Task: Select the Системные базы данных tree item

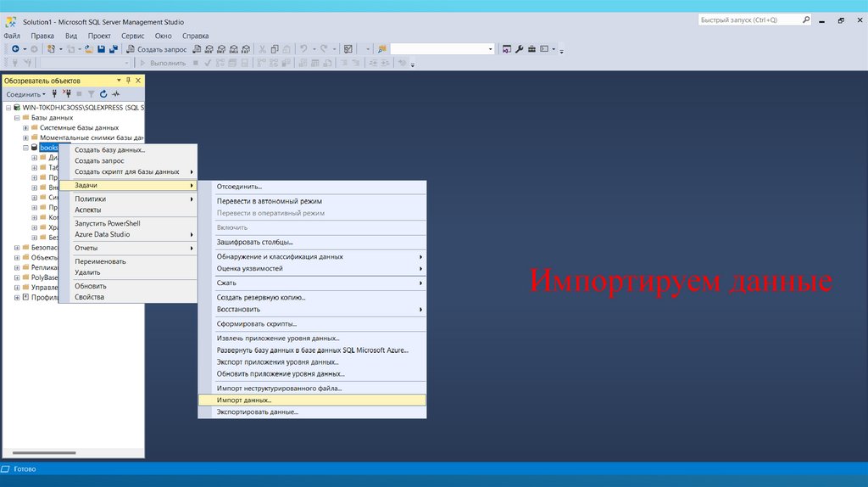Action: click(79, 127)
